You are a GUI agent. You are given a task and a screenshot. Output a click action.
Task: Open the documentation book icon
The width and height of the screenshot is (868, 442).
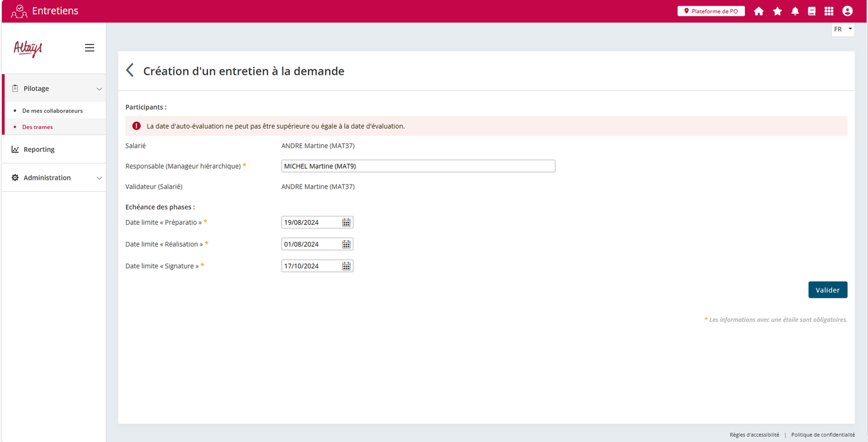[x=812, y=11]
